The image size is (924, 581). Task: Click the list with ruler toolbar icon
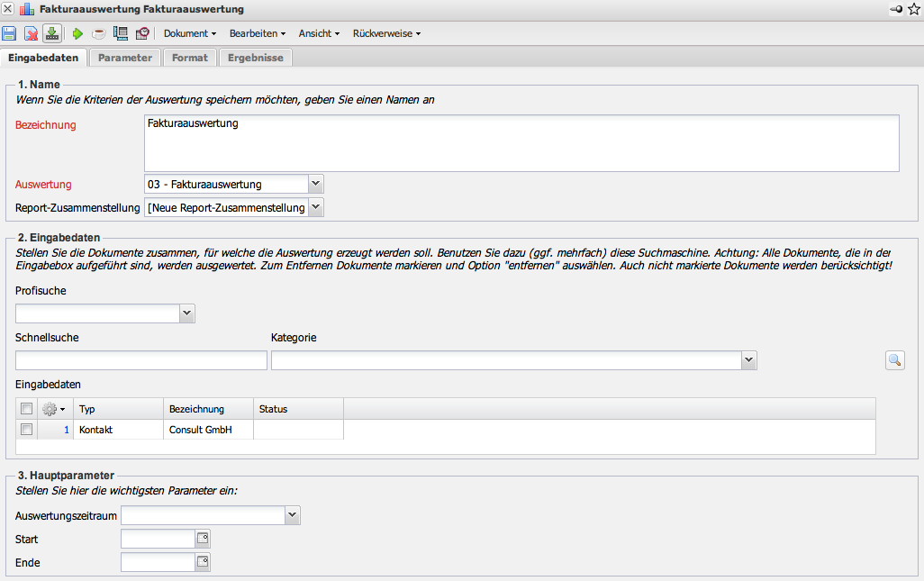[x=120, y=33]
